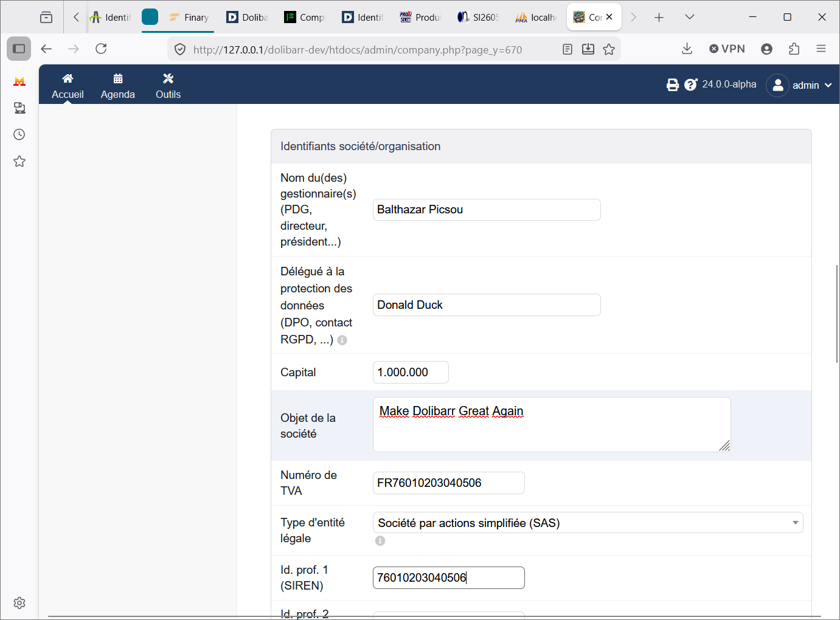The width and height of the screenshot is (840, 620).
Task: Go forward in browser history
Action: [x=74, y=49]
